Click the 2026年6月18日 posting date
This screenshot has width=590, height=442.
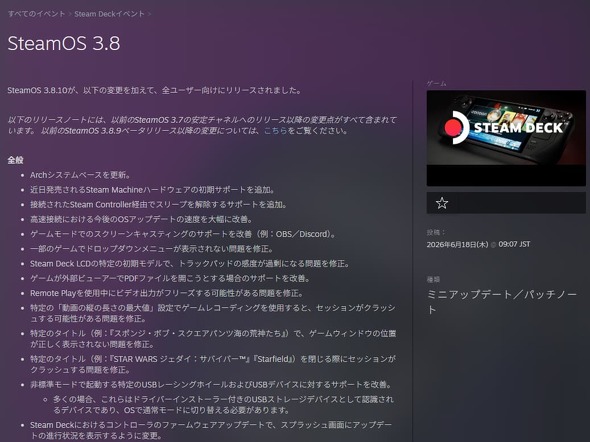(457, 245)
